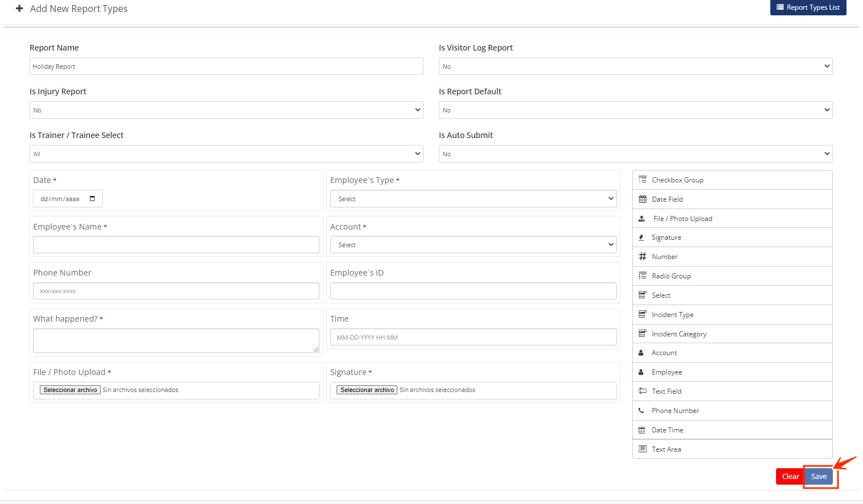Open the date picker calendar icon

[93, 199]
